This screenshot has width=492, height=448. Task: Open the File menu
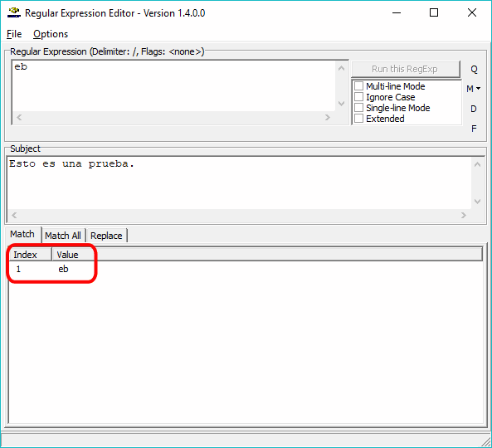(14, 34)
